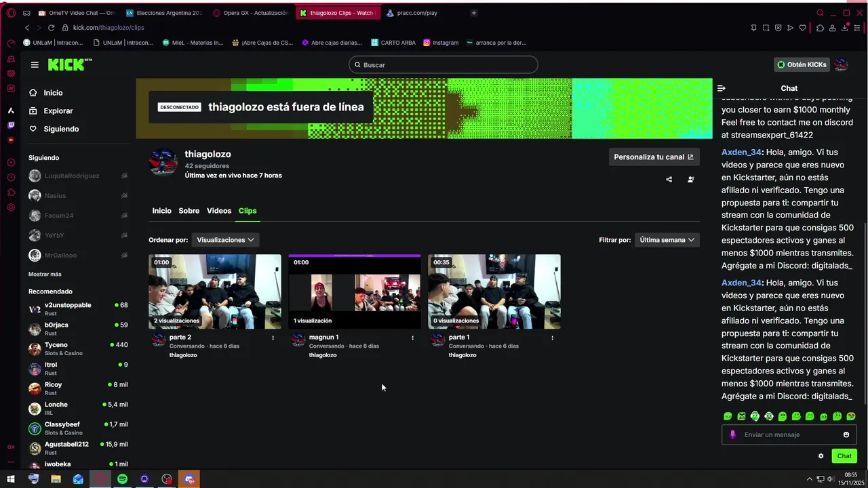
Task: Open Opera tab search magnifier
Action: (820, 13)
